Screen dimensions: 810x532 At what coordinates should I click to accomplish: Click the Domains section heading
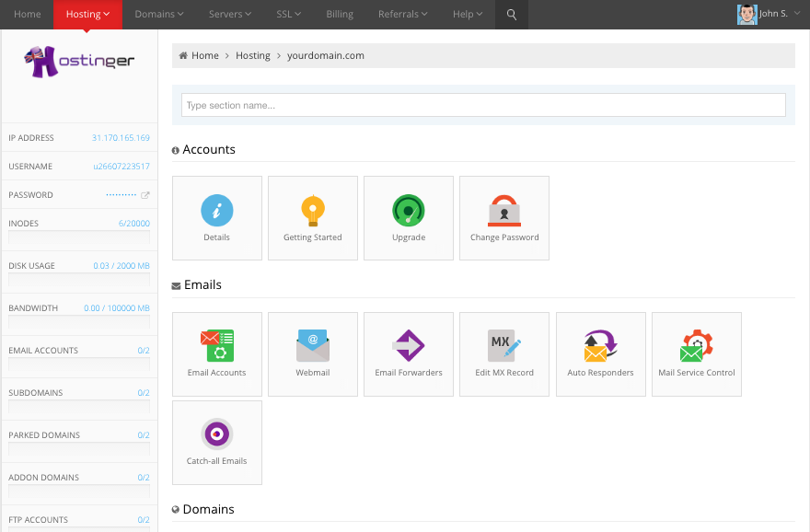tap(208, 509)
